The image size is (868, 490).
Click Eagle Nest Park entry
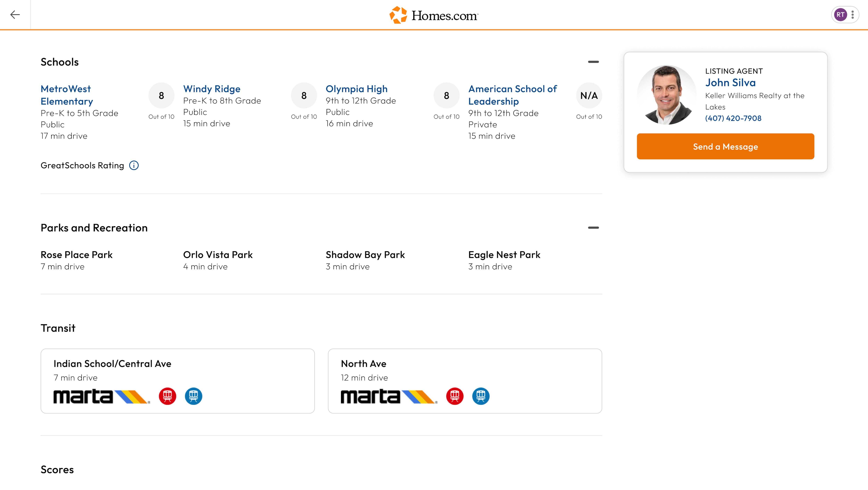pos(504,260)
